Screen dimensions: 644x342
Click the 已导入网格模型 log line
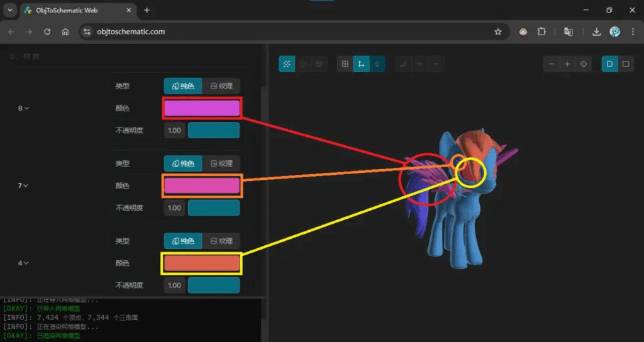[42, 308]
